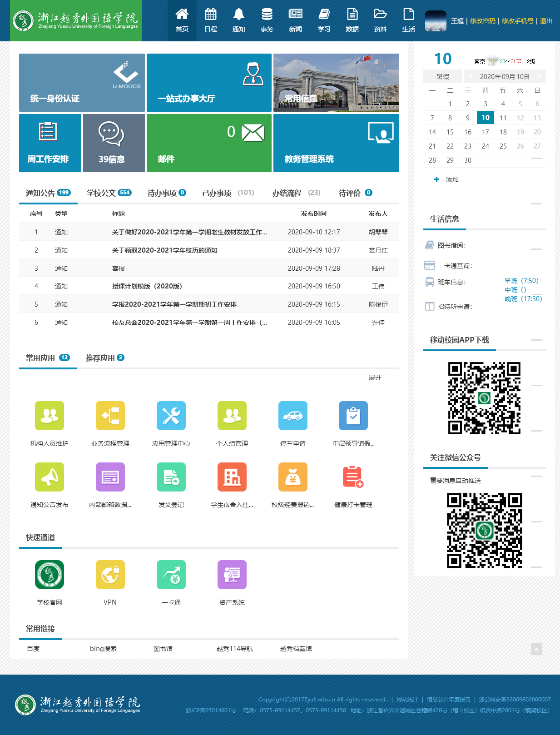Click the VPN quick access icon
560x735 pixels.
tap(110, 575)
